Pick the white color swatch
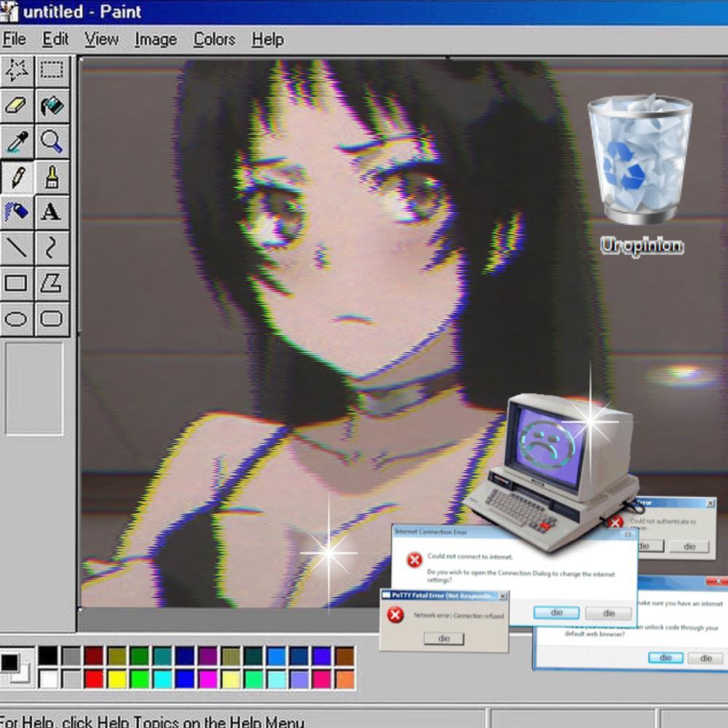Screen dimensions: 728x728 pyautogui.click(x=48, y=679)
